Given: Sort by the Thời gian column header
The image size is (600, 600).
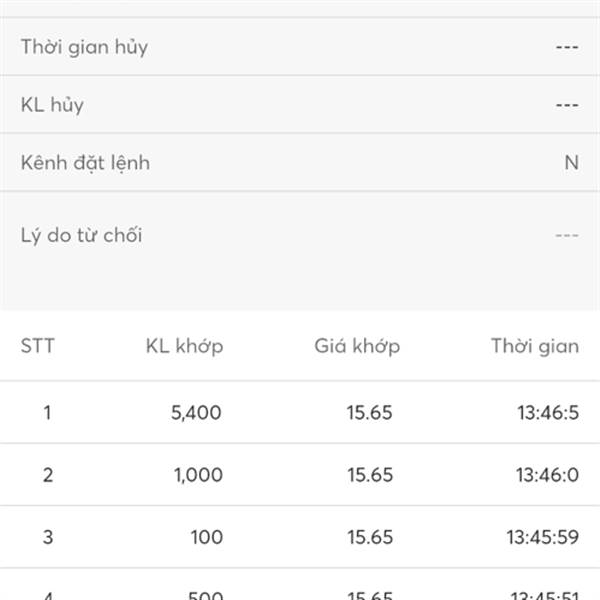Looking at the screenshot, I should click(535, 347).
